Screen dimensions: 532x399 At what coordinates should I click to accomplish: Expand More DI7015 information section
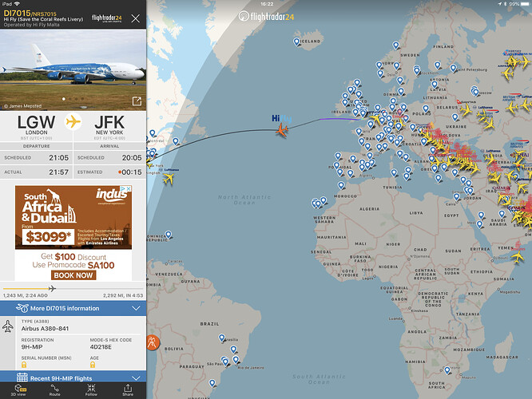(73, 308)
